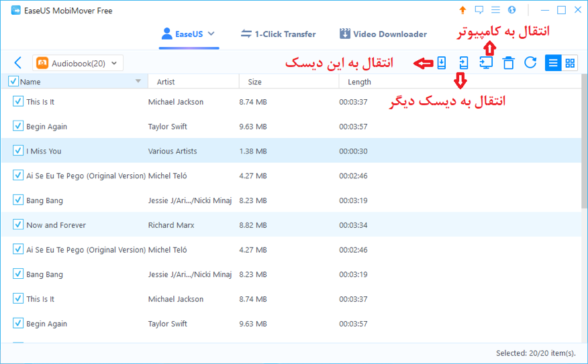The height and width of the screenshot is (364, 588).
Task: Click the refresh icon
Action: tap(530, 62)
